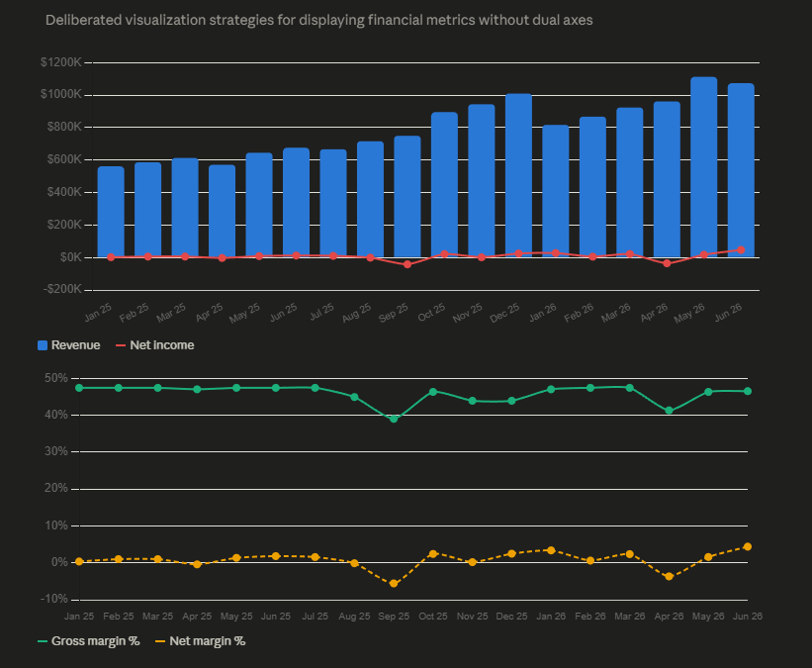
Task: Toggle the Revenue legend item
Action: pos(69,345)
